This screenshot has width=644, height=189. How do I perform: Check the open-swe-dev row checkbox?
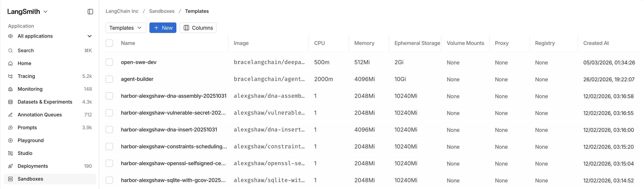click(109, 62)
